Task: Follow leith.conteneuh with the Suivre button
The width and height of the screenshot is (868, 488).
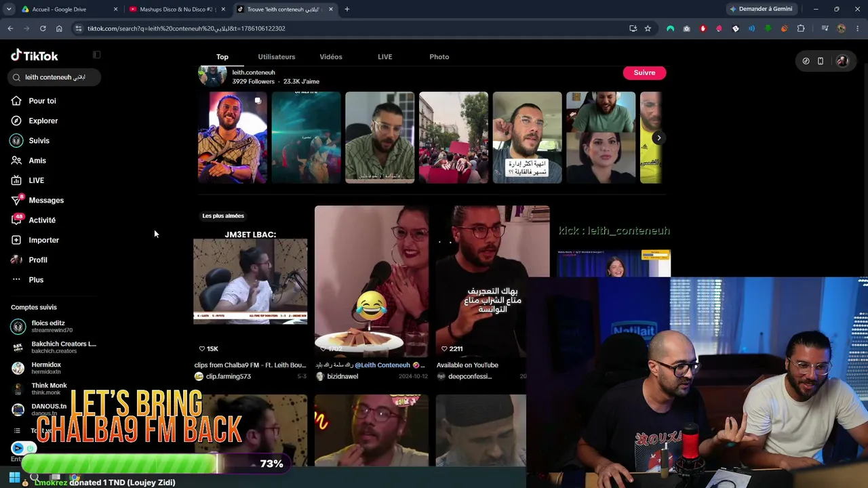Action: click(644, 73)
